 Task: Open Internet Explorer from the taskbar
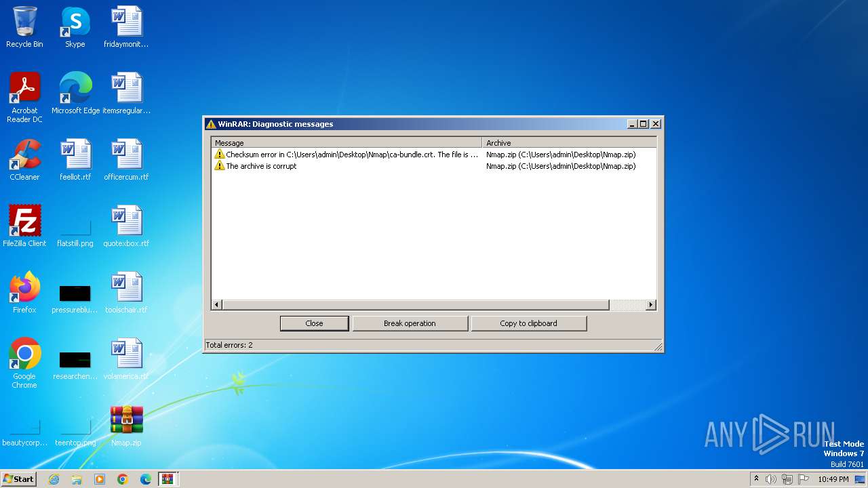(x=54, y=479)
